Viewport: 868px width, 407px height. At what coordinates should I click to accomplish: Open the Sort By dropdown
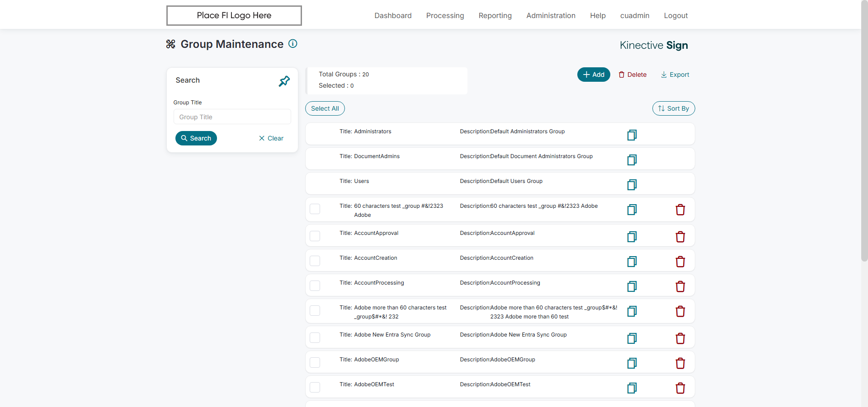(674, 108)
